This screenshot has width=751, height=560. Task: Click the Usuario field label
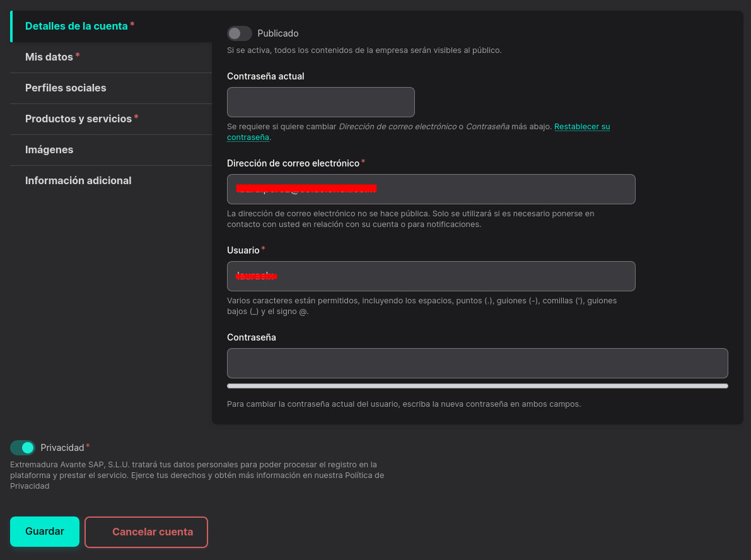[243, 250]
